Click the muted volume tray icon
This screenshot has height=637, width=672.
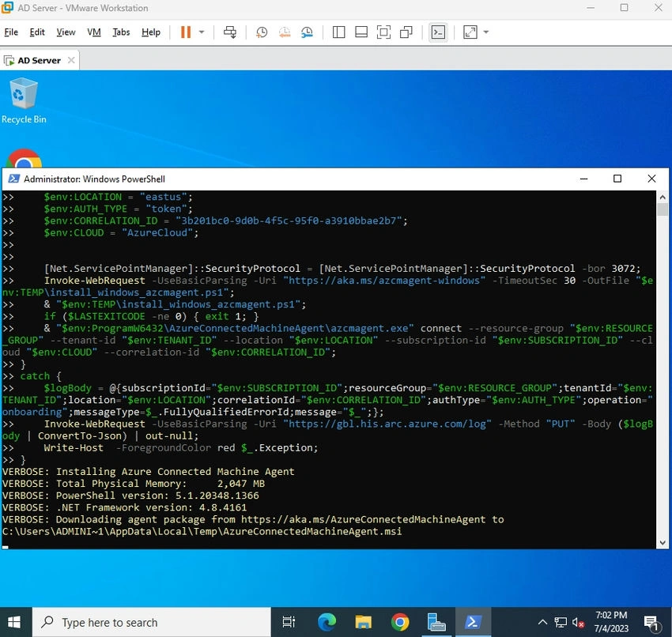(x=578, y=622)
